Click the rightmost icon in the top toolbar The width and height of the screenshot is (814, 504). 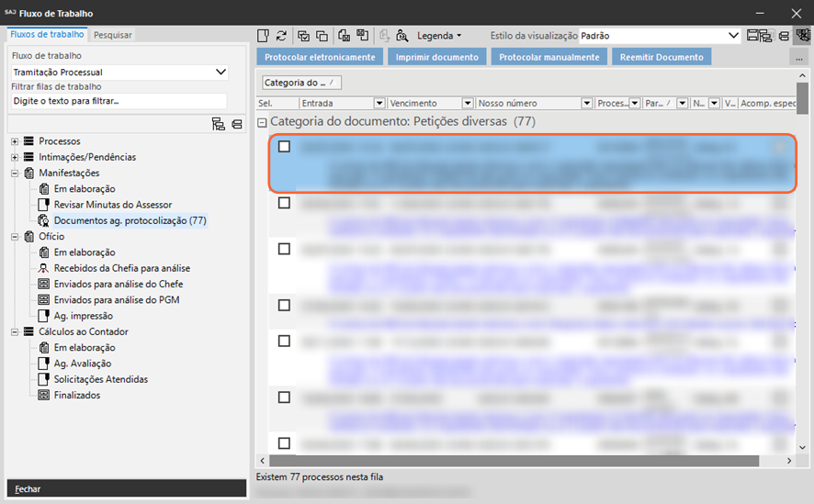[802, 36]
